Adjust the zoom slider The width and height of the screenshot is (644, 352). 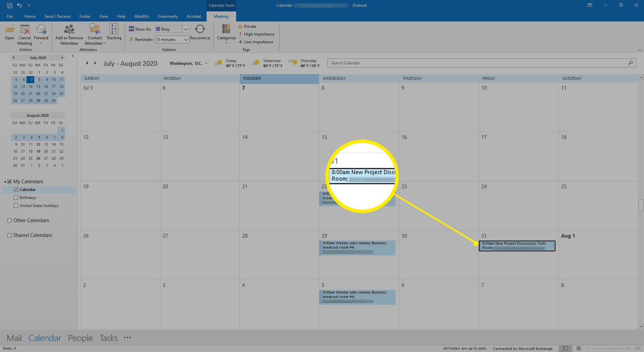(608, 348)
